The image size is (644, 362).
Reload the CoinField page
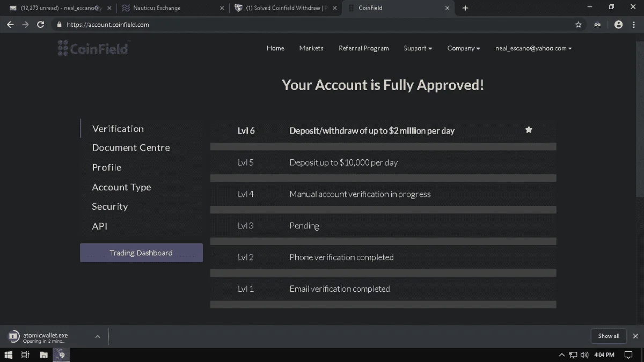pyautogui.click(x=40, y=25)
